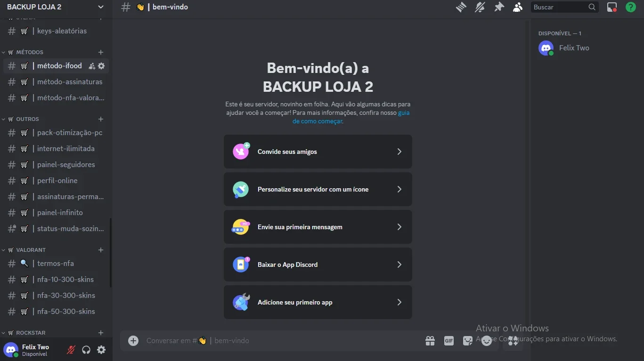Open nfa-50-300-skins channel
Image resolution: width=644 pixels, height=361 pixels.
tap(56, 312)
